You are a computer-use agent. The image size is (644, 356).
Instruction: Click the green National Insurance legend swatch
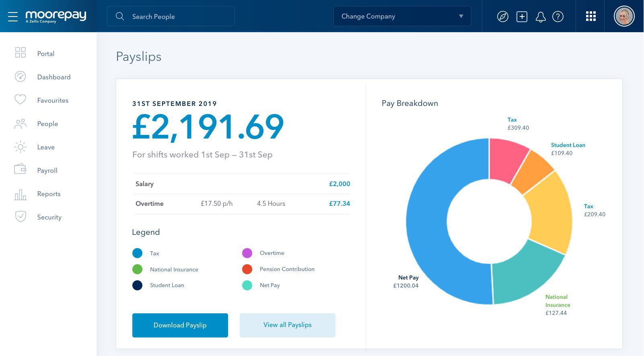(x=137, y=269)
